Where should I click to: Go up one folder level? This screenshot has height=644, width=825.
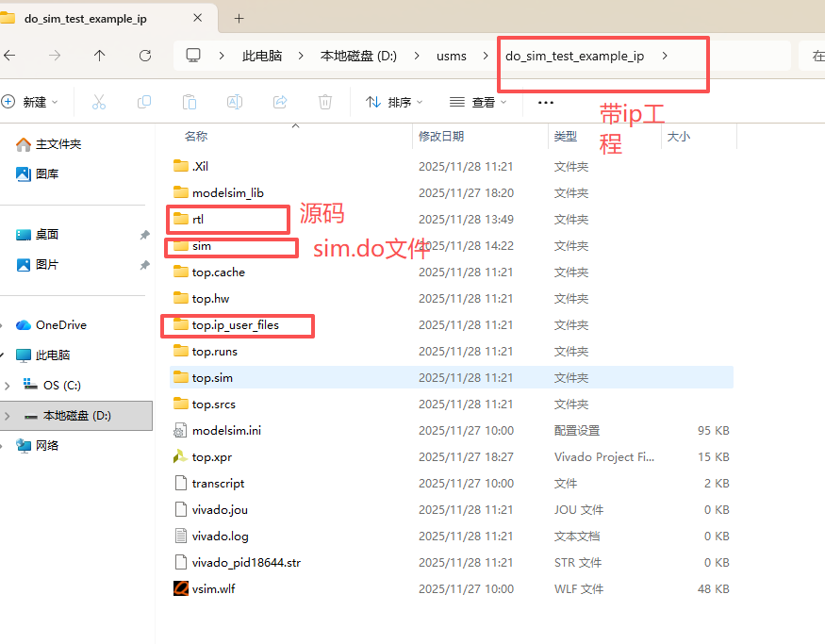[99, 56]
